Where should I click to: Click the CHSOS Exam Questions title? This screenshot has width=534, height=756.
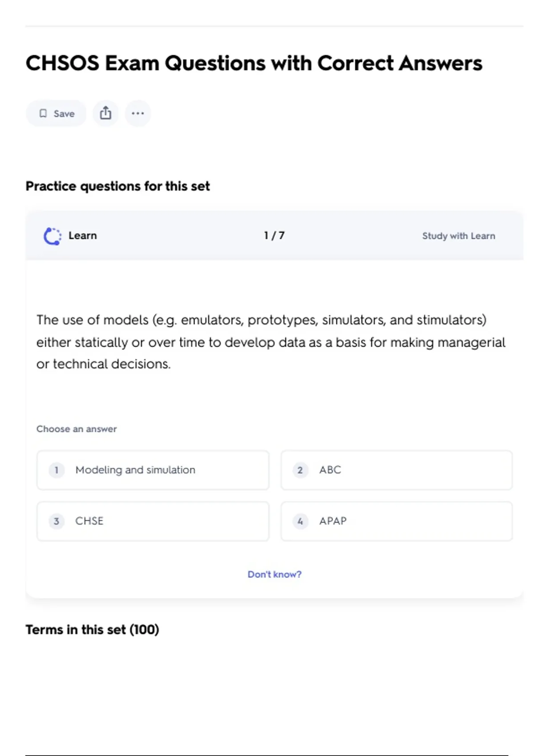(x=254, y=63)
